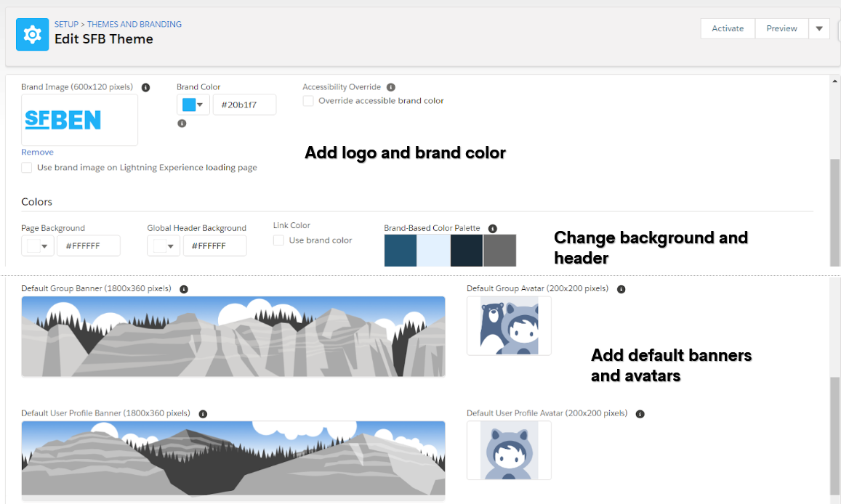The height and width of the screenshot is (504, 841).
Task: Click info icon beside Default Group Avatar
Action: [621, 289]
